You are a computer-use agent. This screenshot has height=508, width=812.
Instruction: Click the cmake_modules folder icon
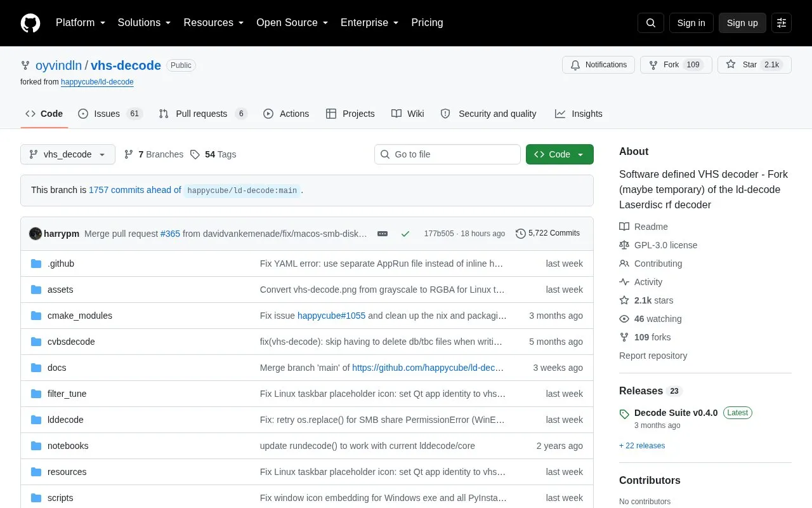click(36, 316)
